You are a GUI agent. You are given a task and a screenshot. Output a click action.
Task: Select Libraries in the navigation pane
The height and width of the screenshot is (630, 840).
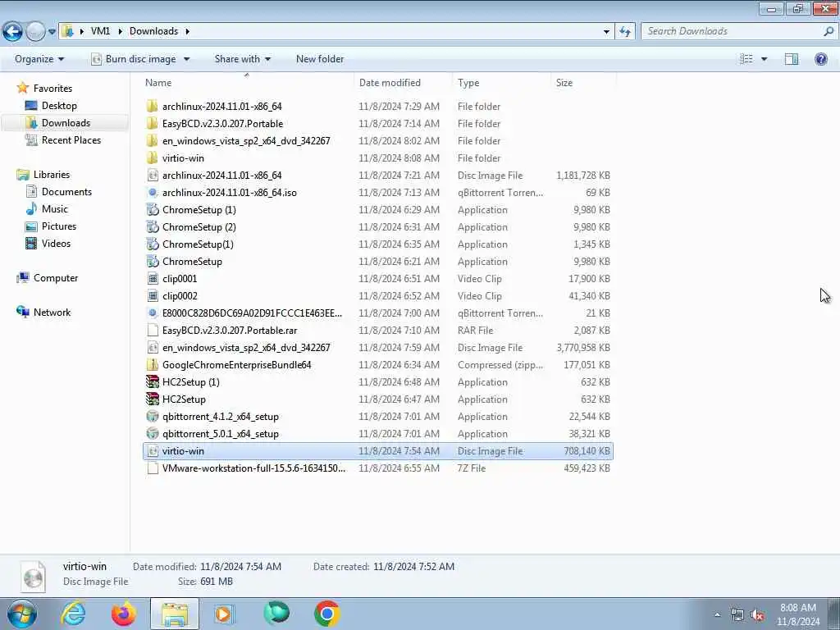tap(52, 175)
